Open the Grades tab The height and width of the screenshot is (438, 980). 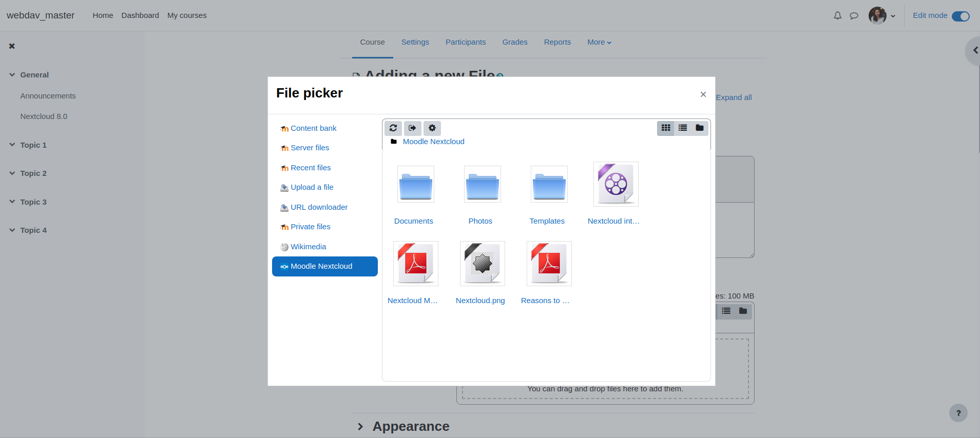515,42
